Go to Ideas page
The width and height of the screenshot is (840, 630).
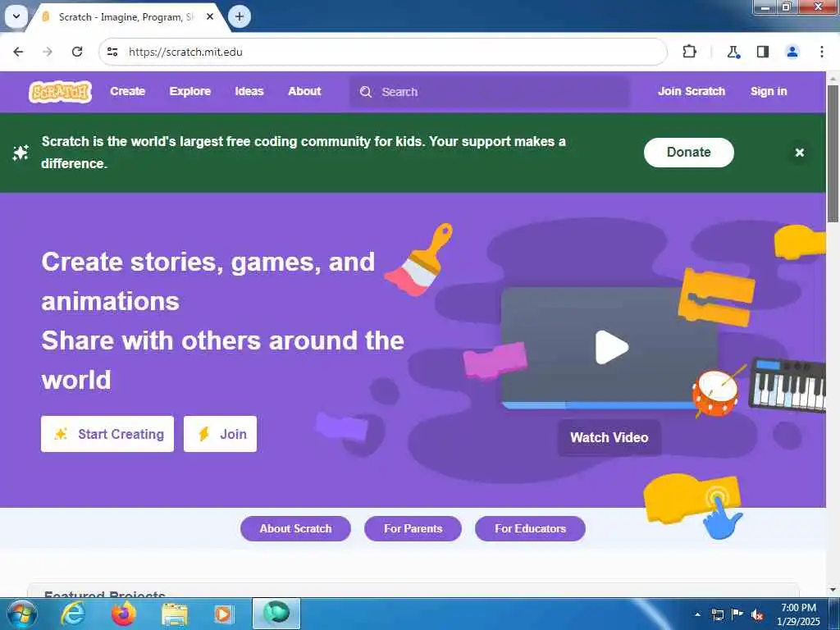pos(249,92)
